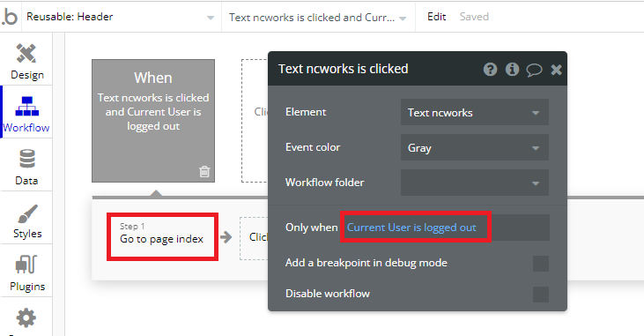Click the panel title Text ncworks is clicked

coord(343,69)
